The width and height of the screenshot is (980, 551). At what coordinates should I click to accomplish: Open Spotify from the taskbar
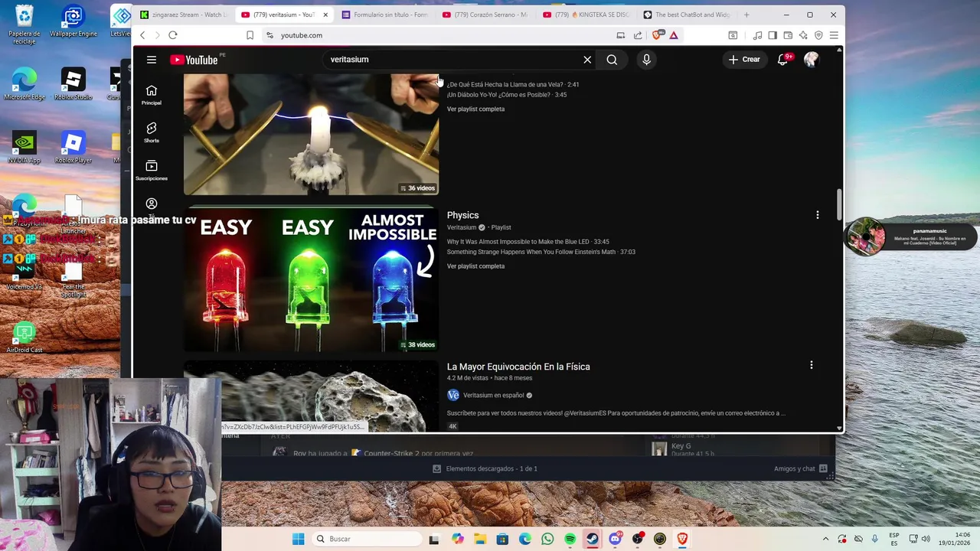(570, 539)
